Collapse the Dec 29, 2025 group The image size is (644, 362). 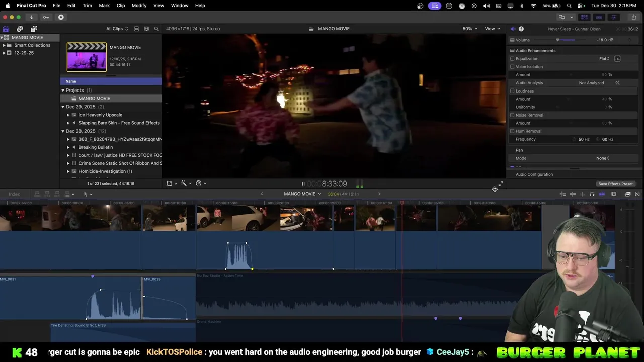pyautogui.click(x=63, y=107)
